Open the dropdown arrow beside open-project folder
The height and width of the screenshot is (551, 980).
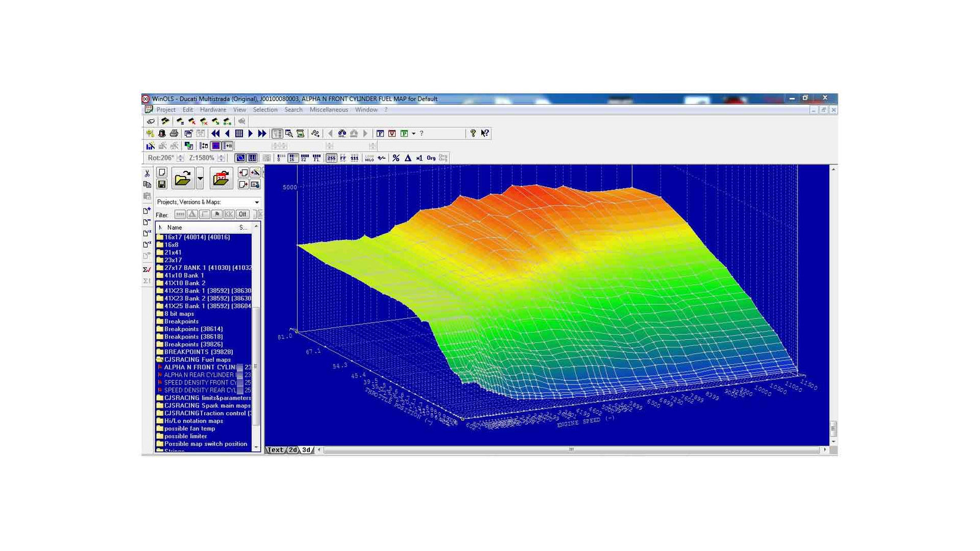200,179
